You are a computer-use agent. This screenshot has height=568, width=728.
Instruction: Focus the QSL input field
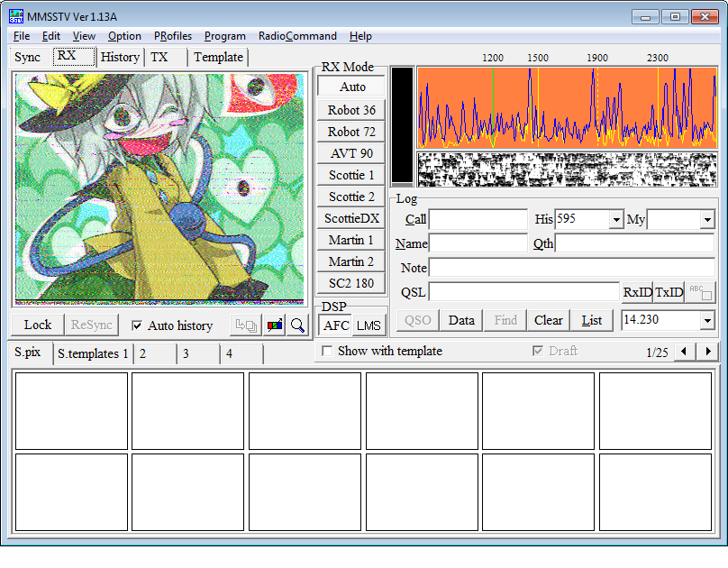coord(524,292)
